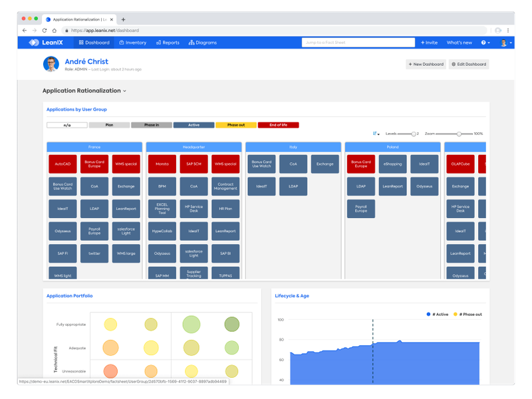Open the Reports menu item
The height and width of the screenshot is (399, 532).
coord(168,43)
